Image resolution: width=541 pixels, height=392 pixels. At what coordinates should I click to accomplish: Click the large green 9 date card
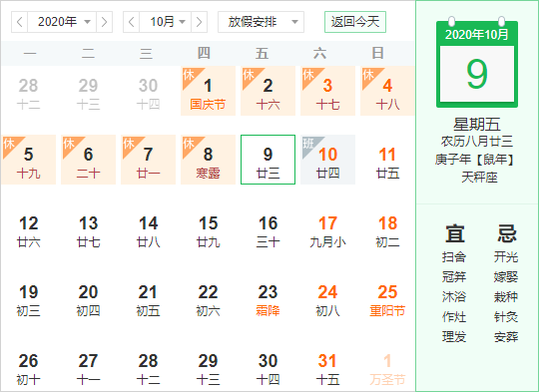[x=477, y=74]
